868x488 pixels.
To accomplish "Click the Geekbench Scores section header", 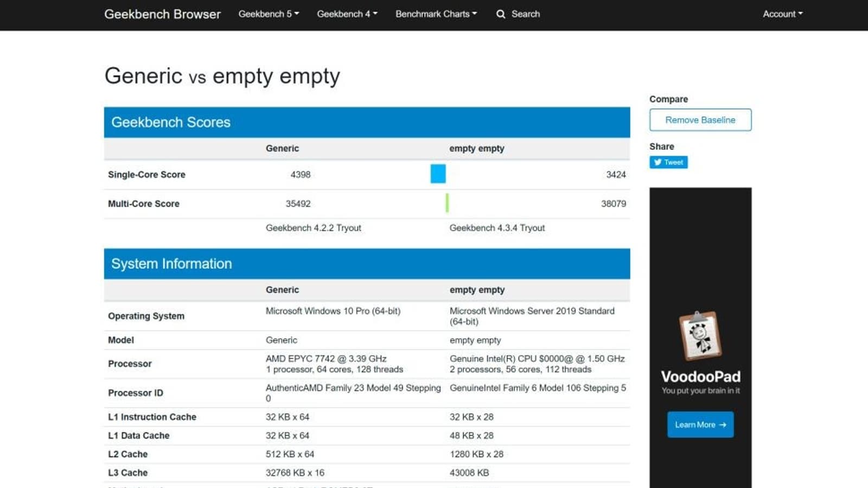I will (x=367, y=123).
